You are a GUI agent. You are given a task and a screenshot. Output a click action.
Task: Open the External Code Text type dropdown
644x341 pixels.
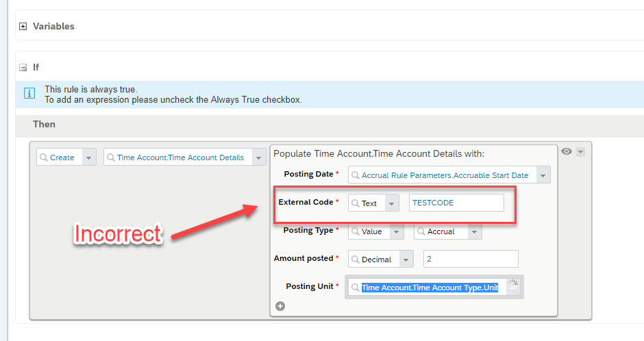(392, 203)
